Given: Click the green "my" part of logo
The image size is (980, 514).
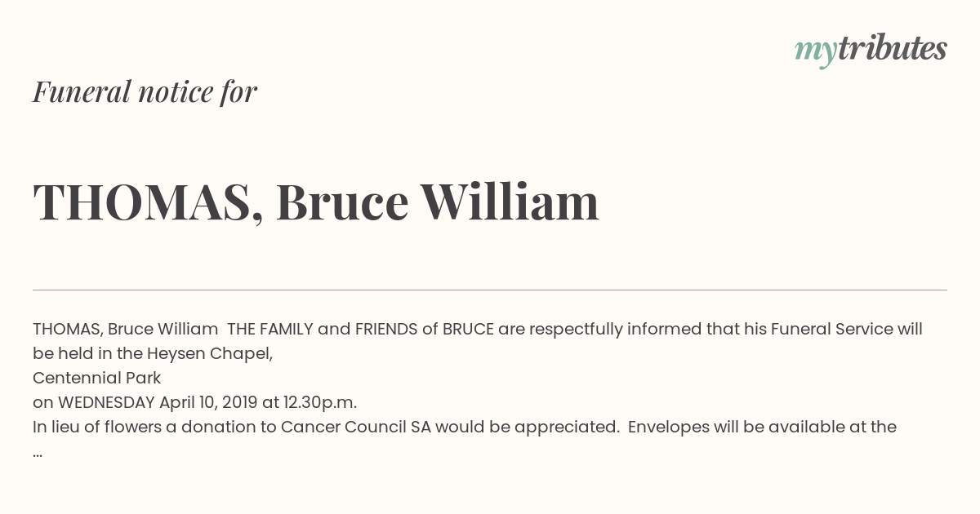Looking at the screenshot, I should (815, 52).
